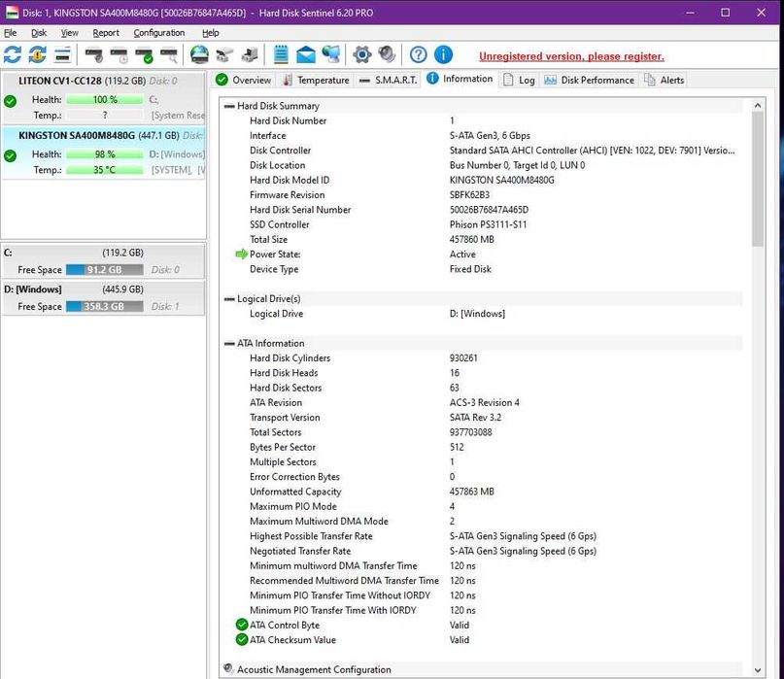This screenshot has height=679, width=784.
Task: Click the globe and disk toolbar icon
Action: pyautogui.click(x=199, y=54)
